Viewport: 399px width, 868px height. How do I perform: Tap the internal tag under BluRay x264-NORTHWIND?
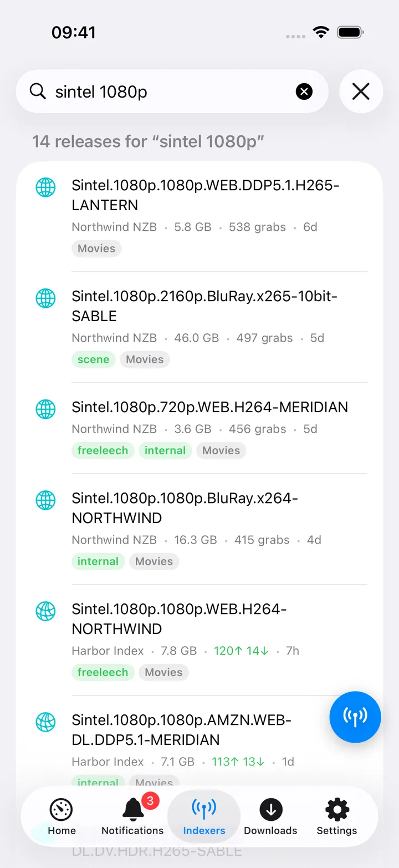coord(98,561)
